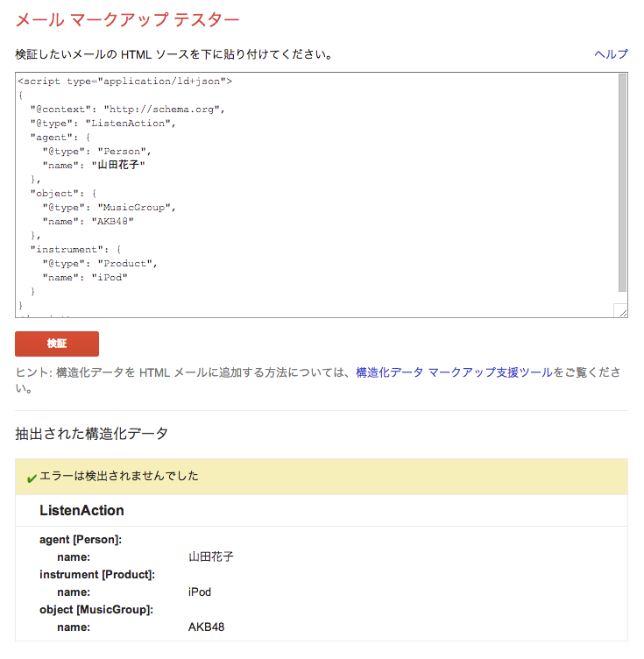Click the green checkmark success icon
644x659 pixels.
pos(32,478)
